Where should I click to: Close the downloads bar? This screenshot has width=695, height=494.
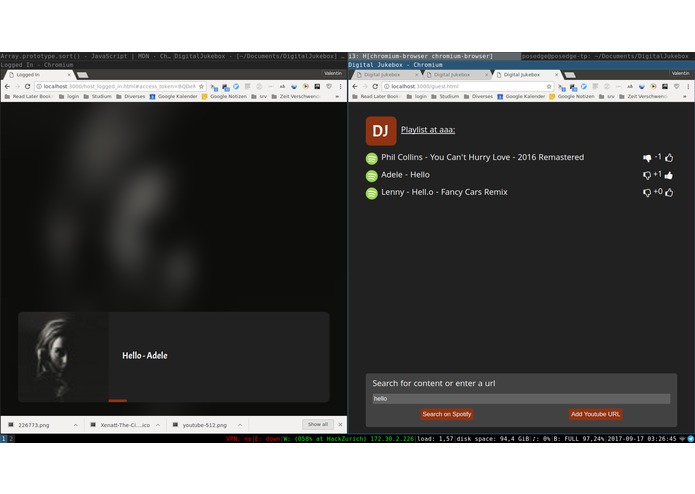340,424
